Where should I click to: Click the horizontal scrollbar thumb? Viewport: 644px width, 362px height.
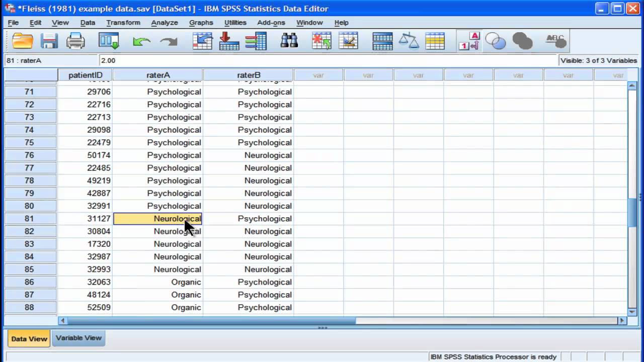(x=211, y=320)
